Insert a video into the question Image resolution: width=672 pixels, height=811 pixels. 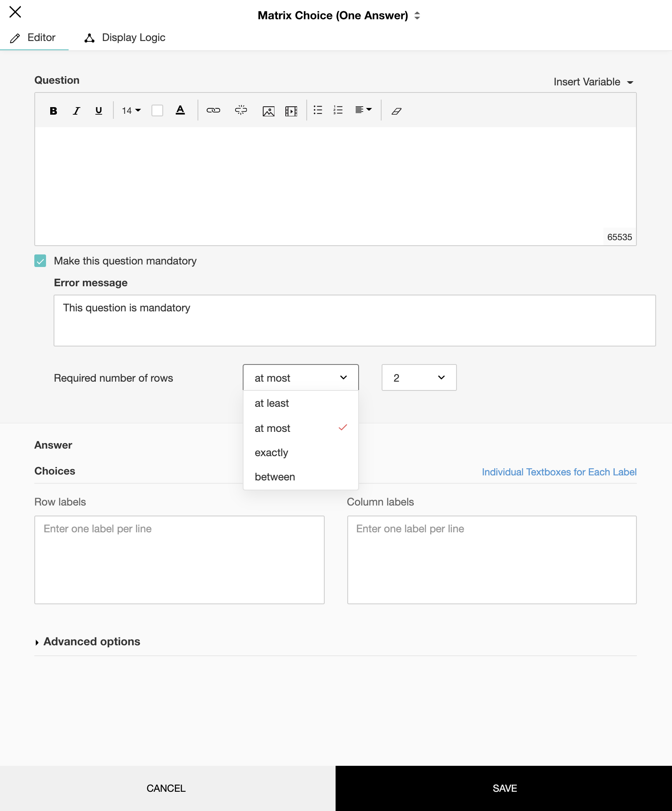291,111
